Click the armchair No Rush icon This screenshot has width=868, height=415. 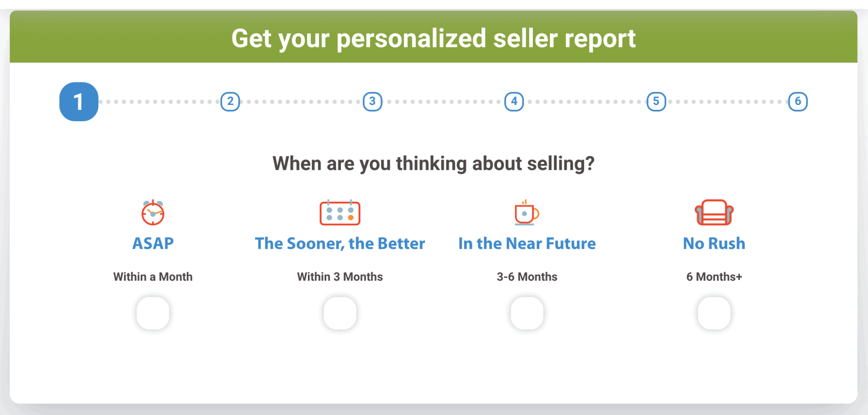(714, 213)
